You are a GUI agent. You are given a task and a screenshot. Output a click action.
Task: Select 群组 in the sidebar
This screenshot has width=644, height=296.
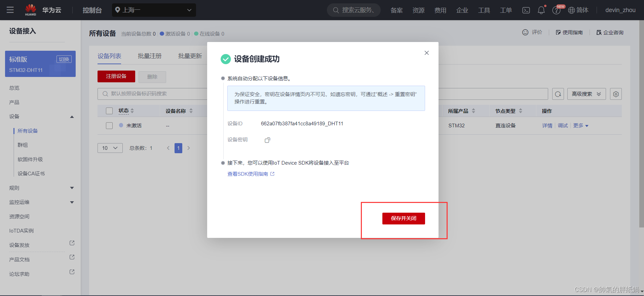[23, 145]
